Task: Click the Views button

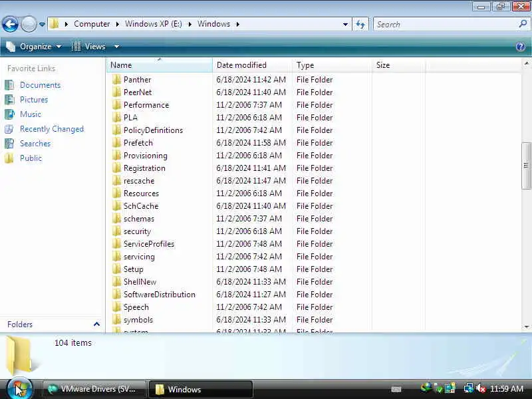Action: pos(89,47)
